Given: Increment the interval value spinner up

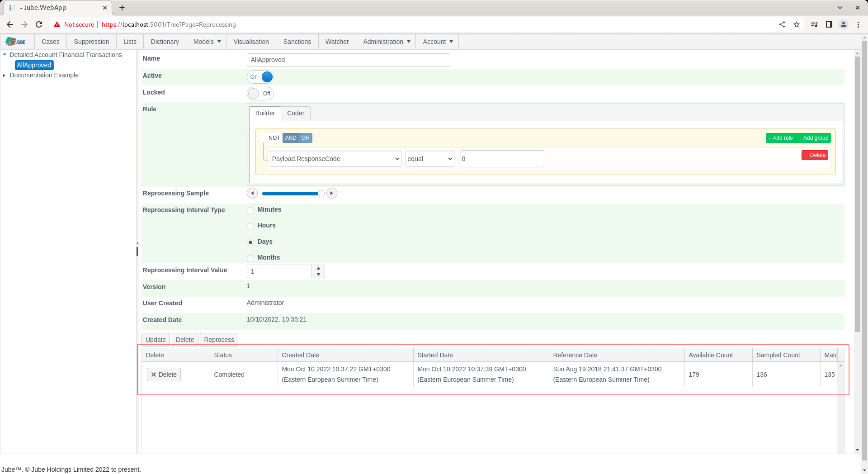Looking at the screenshot, I should pyautogui.click(x=318, y=268).
